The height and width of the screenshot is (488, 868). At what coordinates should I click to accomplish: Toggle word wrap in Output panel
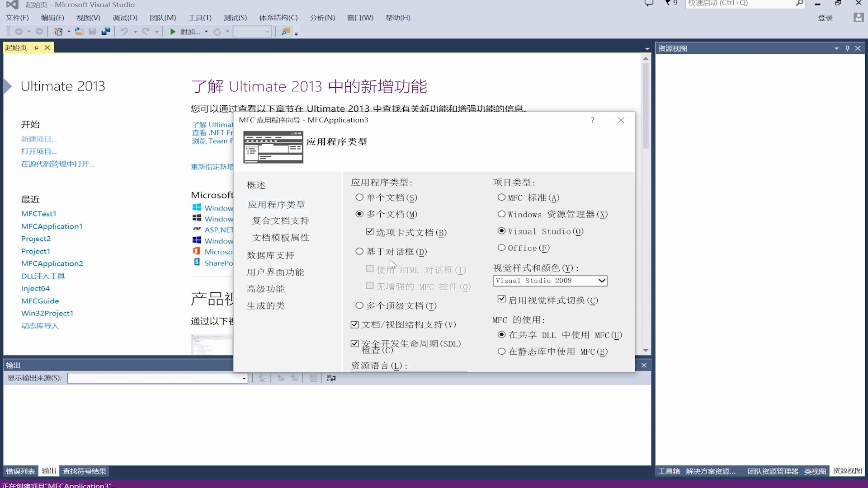point(331,378)
